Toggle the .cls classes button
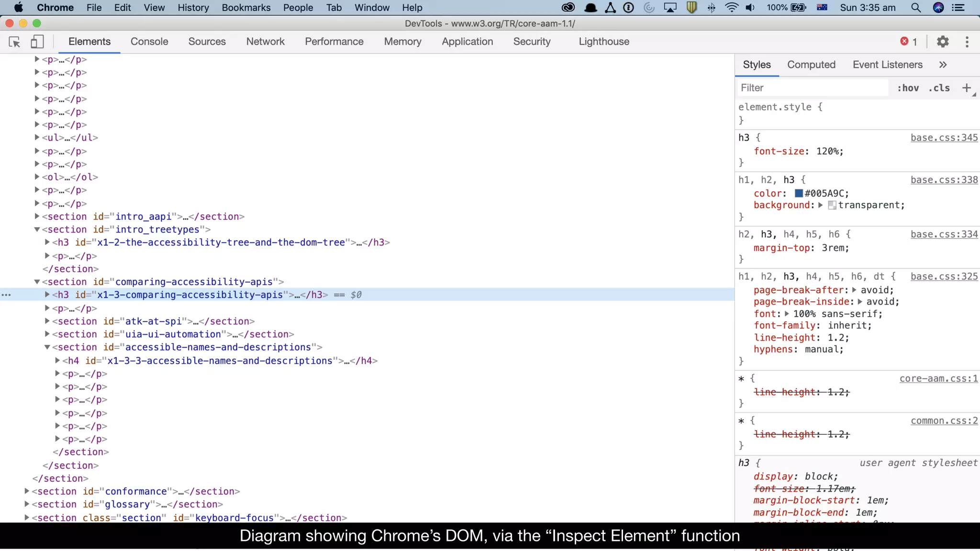The height and width of the screenshot is (551, 980). pos(939,88)
